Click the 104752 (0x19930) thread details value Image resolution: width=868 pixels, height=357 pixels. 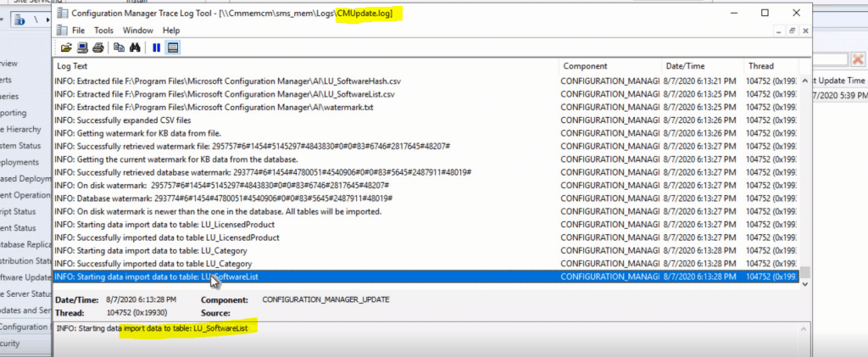point(136,313)
